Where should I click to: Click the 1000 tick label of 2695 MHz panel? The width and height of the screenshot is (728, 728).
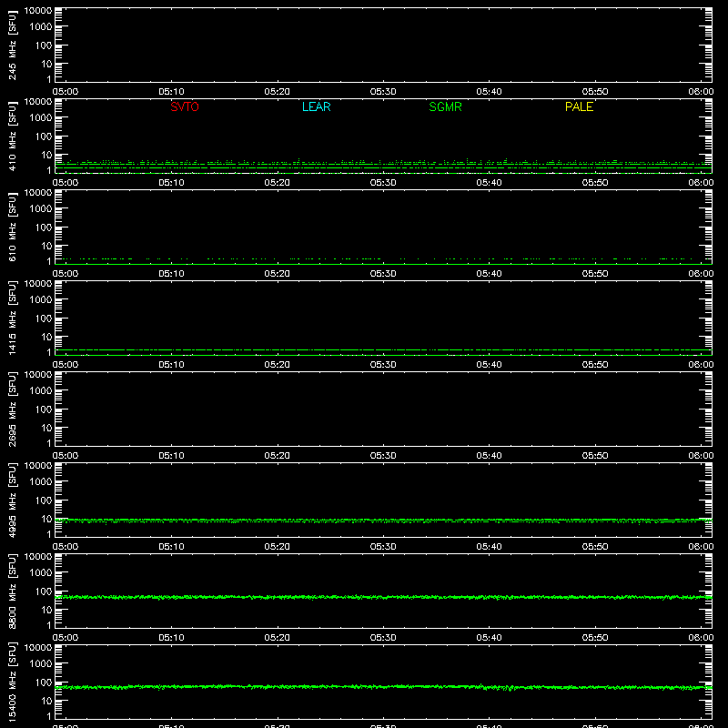click(41, 391)
